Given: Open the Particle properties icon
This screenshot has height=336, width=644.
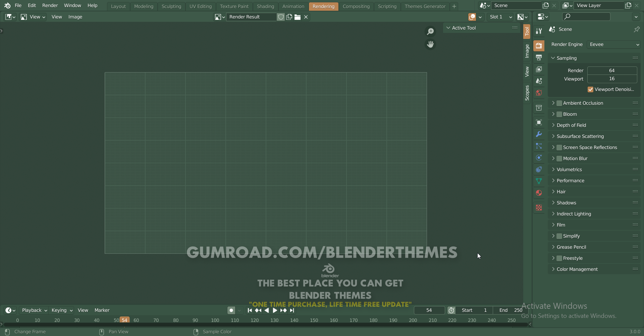Looking at the screenshot, I should (x=539, y=146).
